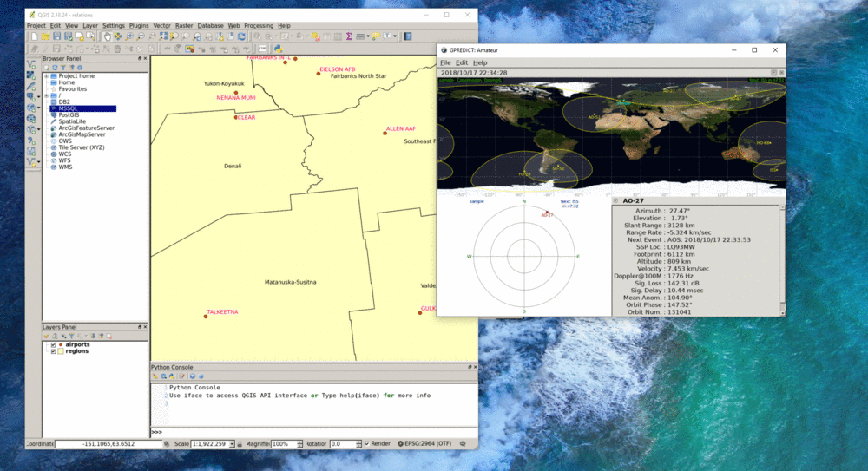Open the Processing menu in QGIS

pyautogui.click(x=258, y=26)
